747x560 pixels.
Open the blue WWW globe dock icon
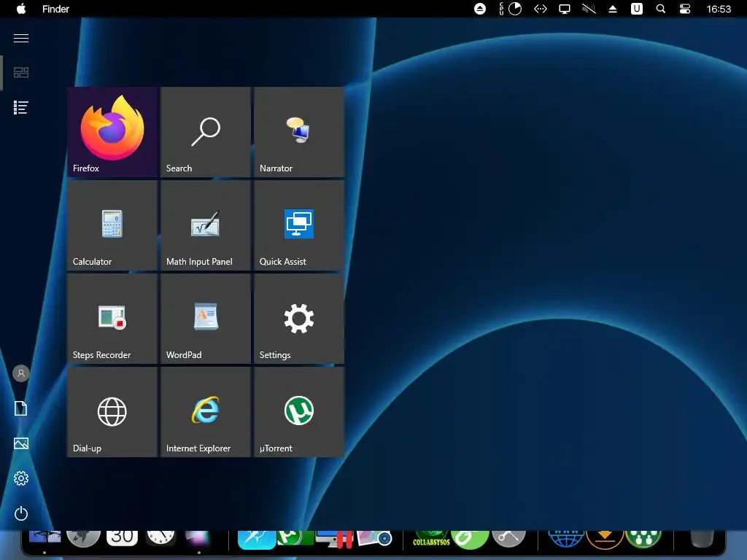[566, 539]
